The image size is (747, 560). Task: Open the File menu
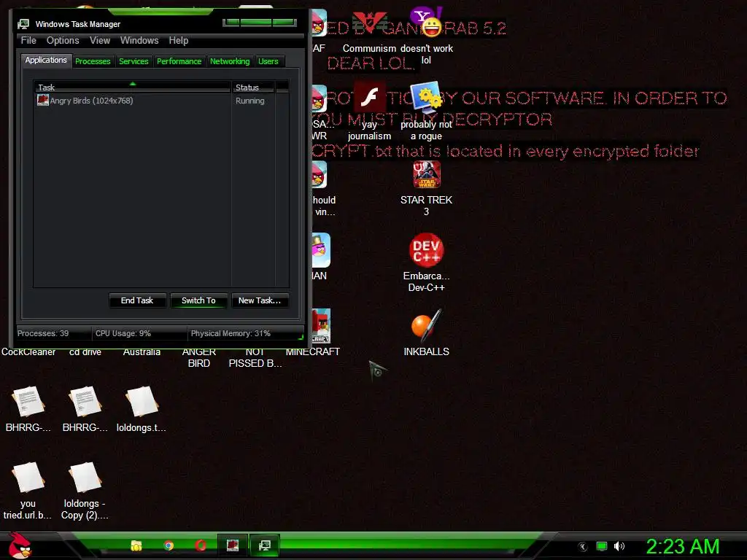pos(28,41)
